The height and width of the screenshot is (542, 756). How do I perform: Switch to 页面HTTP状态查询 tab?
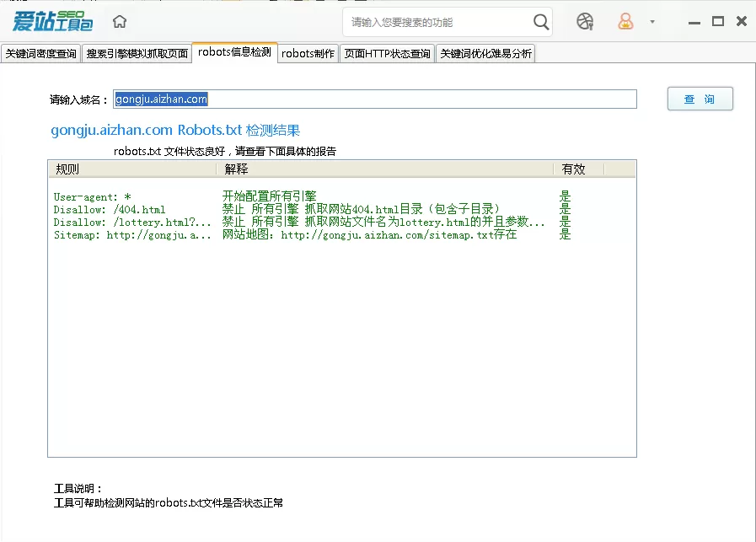pos(387,53)
